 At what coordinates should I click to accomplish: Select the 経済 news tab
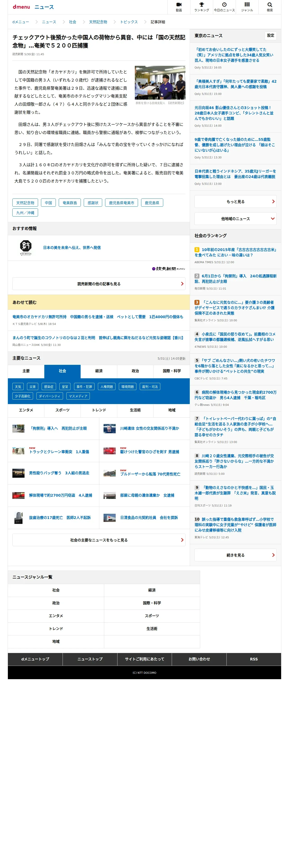[x=99, y=371]
